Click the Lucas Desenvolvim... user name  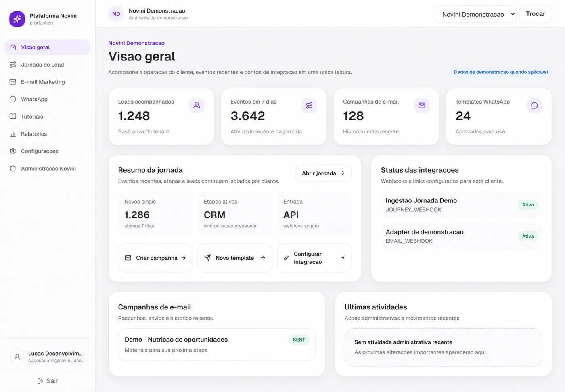[x=55, y=354]
